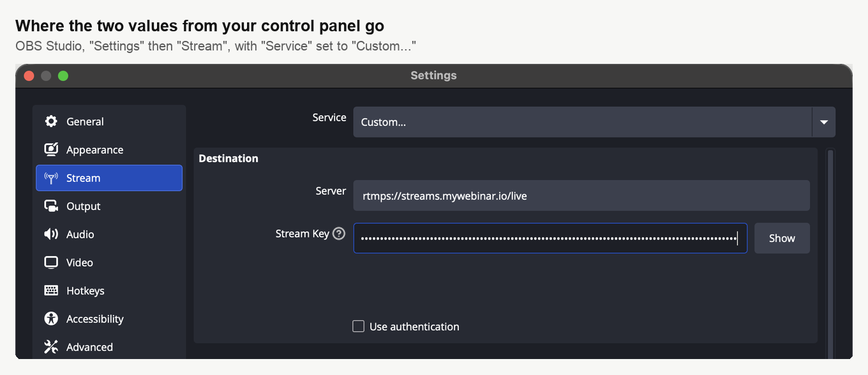Open the Service dropdown set to Custom
Image resolution: width=868 pixels, height=375 pixels.
pos(594,122)
